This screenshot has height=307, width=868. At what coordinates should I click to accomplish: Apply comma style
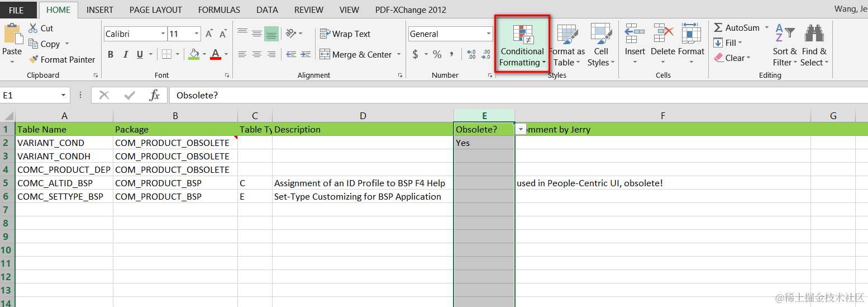pos(451,54)
